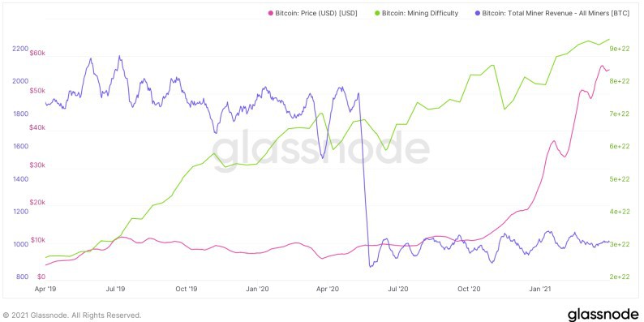Click the Glassnode copyright notice text
Image resolution: width=644 pixels, height=322 pixels.
72,316
